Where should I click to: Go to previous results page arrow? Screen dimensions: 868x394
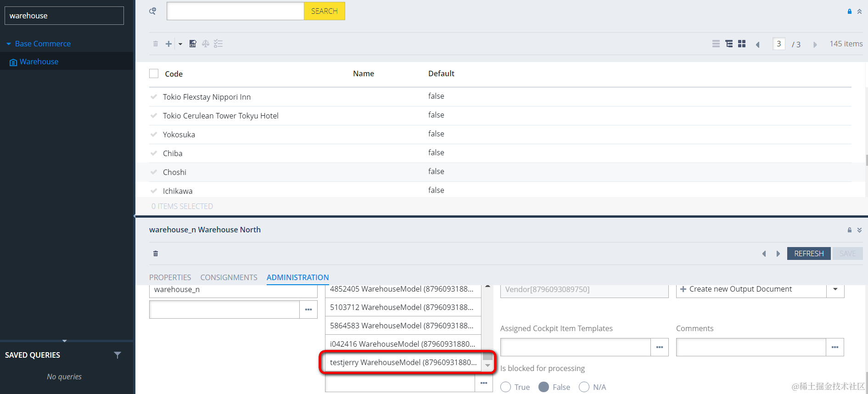point(758,45)
